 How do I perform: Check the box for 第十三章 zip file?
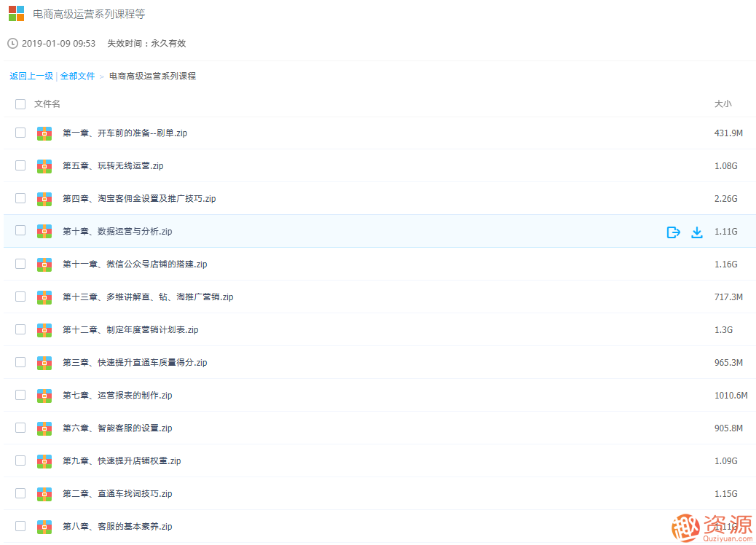(20, 297)
